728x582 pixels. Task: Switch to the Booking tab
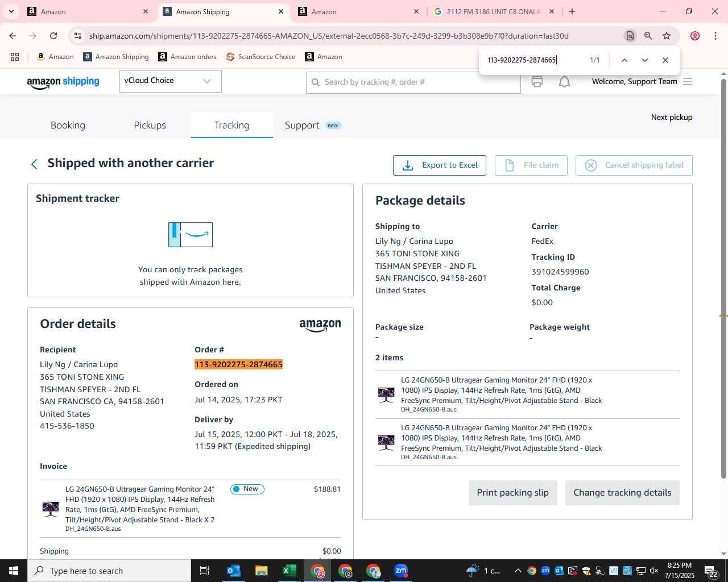click(68, 125)
